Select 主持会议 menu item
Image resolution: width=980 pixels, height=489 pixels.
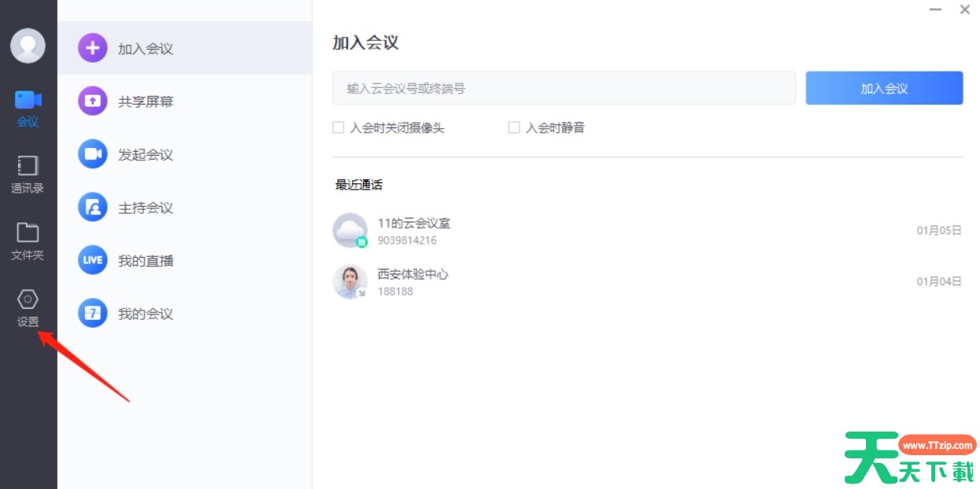point(185,208)
